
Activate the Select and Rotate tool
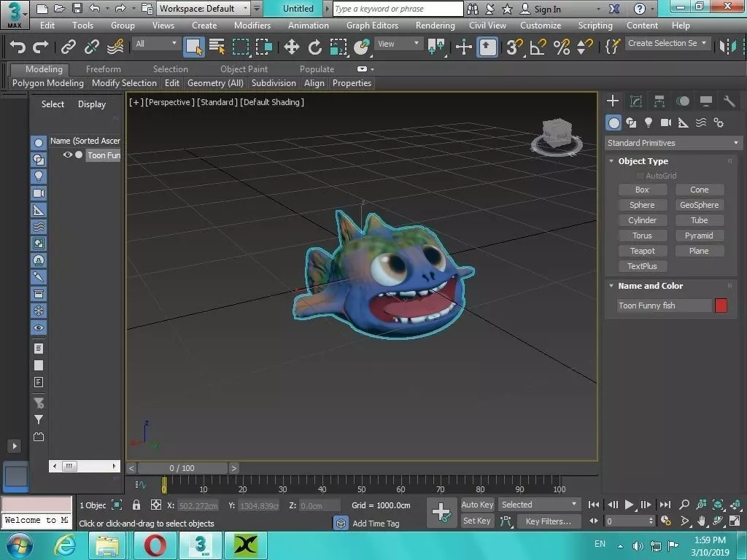(x=315, y=47)
